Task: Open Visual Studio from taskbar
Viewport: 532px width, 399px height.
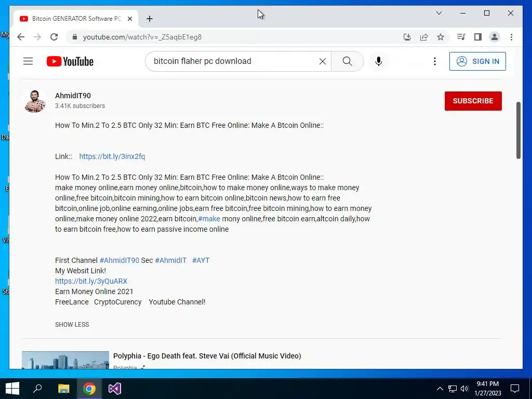Action: click(115, 389)
